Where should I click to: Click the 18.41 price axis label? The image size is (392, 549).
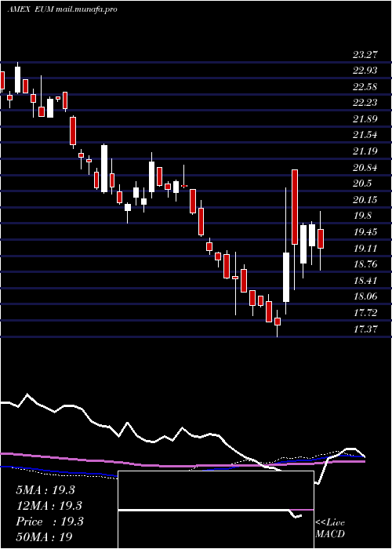(x=365, y=281)
